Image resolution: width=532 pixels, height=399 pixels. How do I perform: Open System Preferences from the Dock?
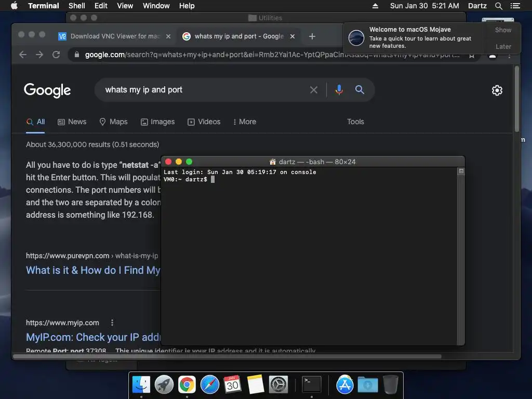(x=278, y=385)
